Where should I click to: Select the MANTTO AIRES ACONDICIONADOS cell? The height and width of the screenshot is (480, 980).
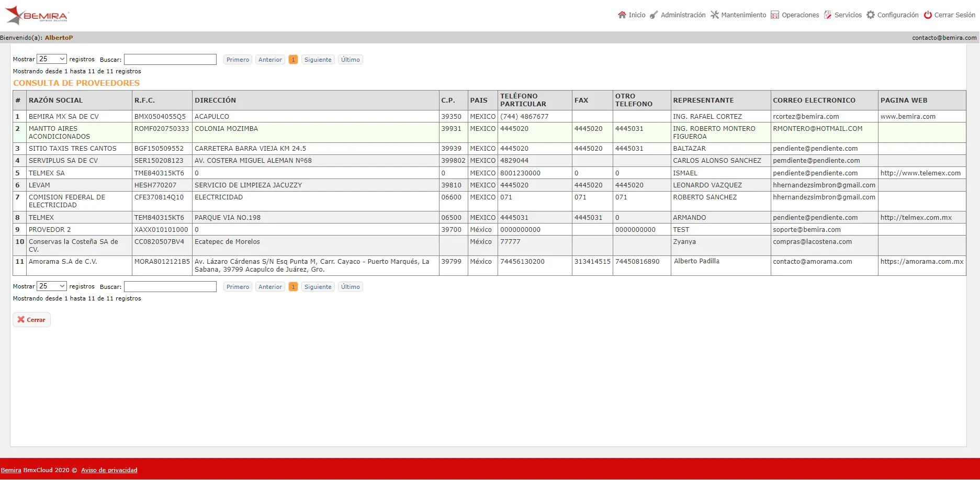click(x=79, y=132)
